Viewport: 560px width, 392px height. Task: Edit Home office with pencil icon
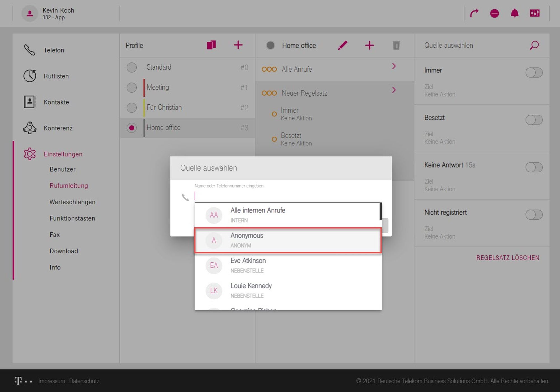(342, 45)
